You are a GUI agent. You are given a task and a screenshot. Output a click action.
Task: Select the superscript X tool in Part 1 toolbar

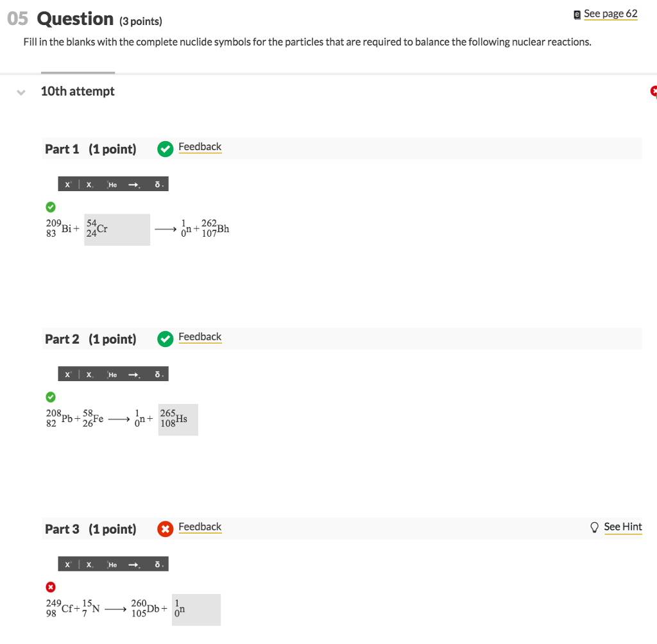coord(67,184)
